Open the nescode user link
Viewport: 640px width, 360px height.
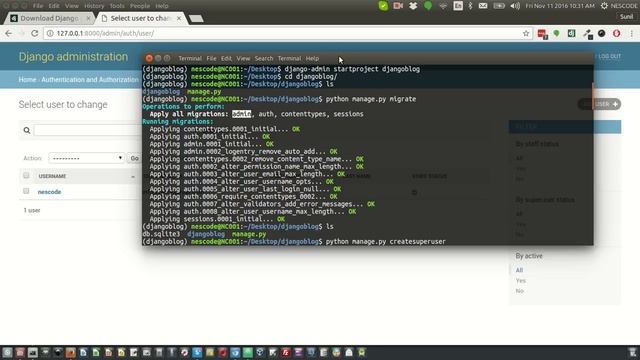49,192
